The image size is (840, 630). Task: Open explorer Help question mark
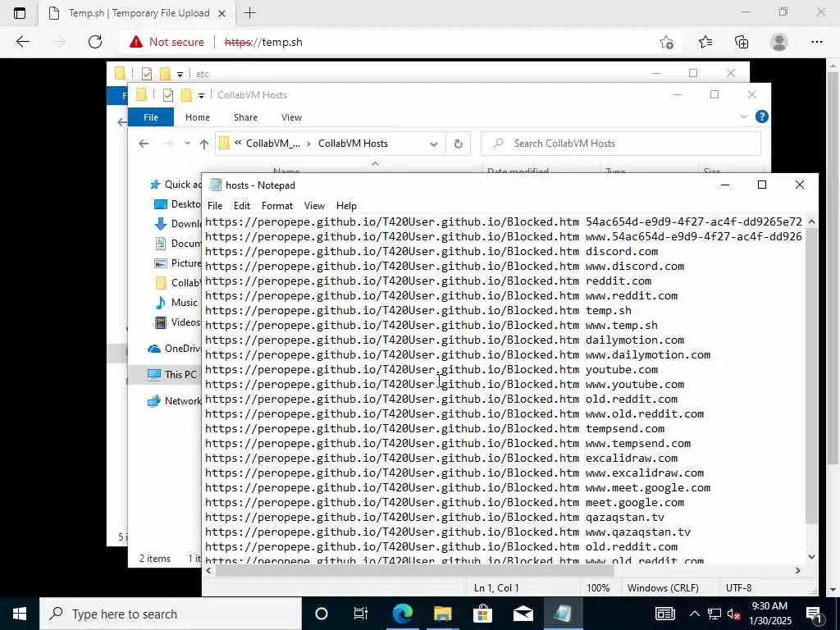pos(761,116)
